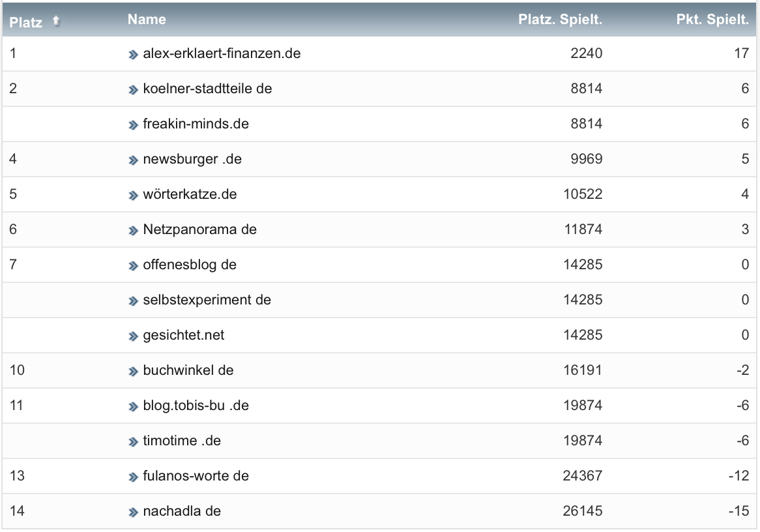Open the fulanos-worte de link
760x532 pixels.
[196, 476]
